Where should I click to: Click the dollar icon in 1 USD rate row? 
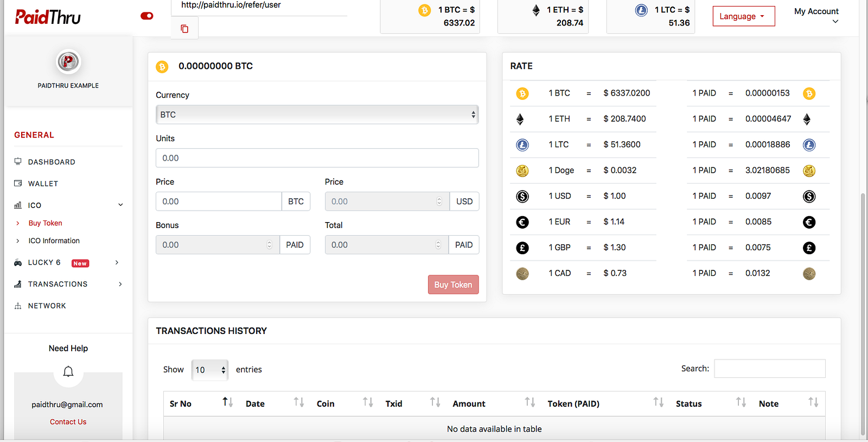(x=522, y=197)
